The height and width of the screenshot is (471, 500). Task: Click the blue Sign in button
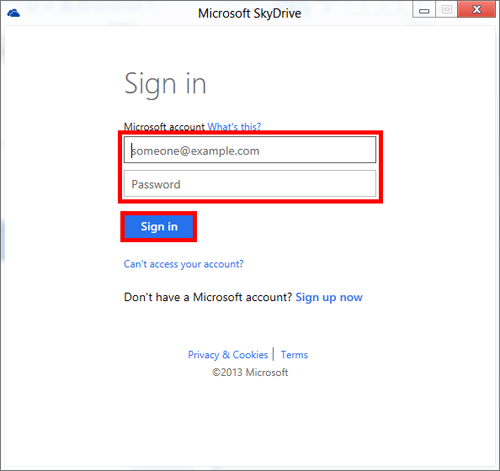[x=159, y=227]
